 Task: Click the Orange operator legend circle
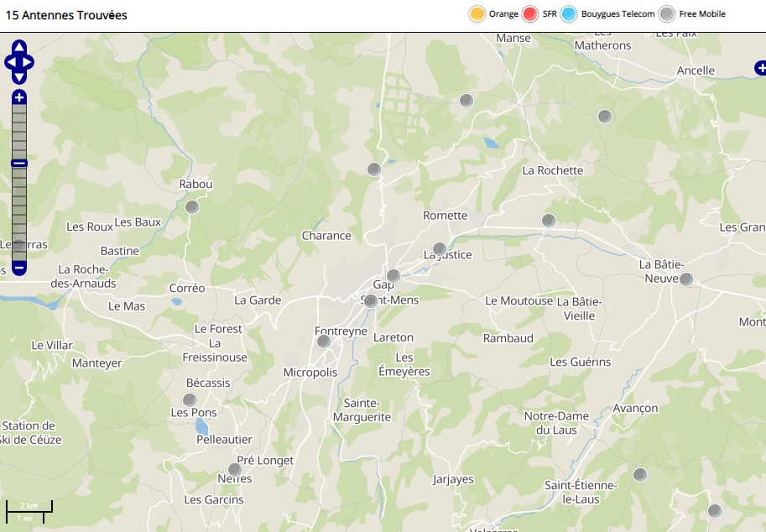pyautogui.click(x=477, y=14)
